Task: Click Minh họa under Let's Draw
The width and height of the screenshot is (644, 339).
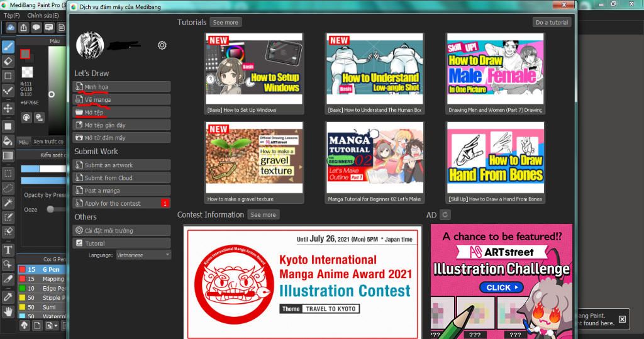Action: pyautogui.click(x=122, y=87)
